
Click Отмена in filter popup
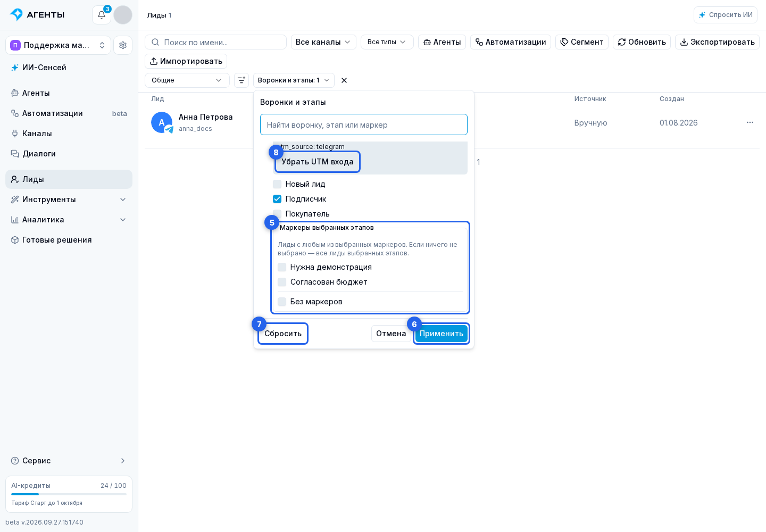391,334
